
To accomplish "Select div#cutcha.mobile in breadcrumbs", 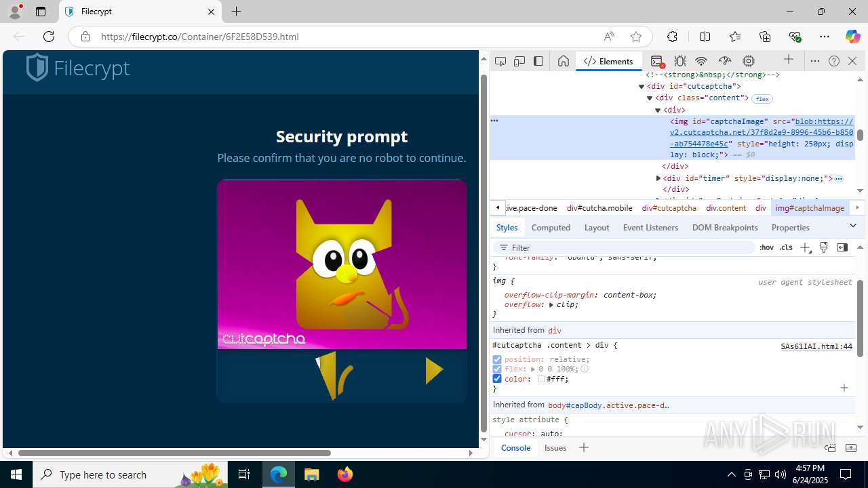I will click(599, 208).
